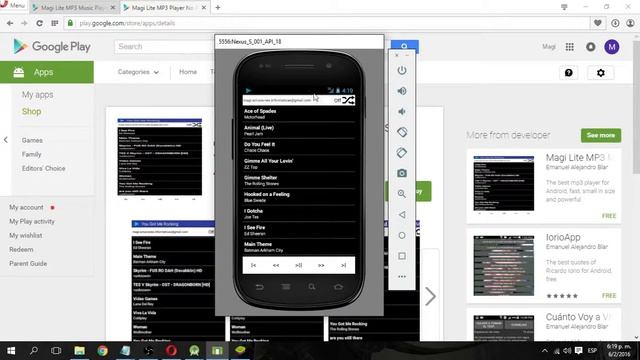Click the green Apps sidebar header
640x360 pixels.
pyautogui.click(x=47, y=72)
